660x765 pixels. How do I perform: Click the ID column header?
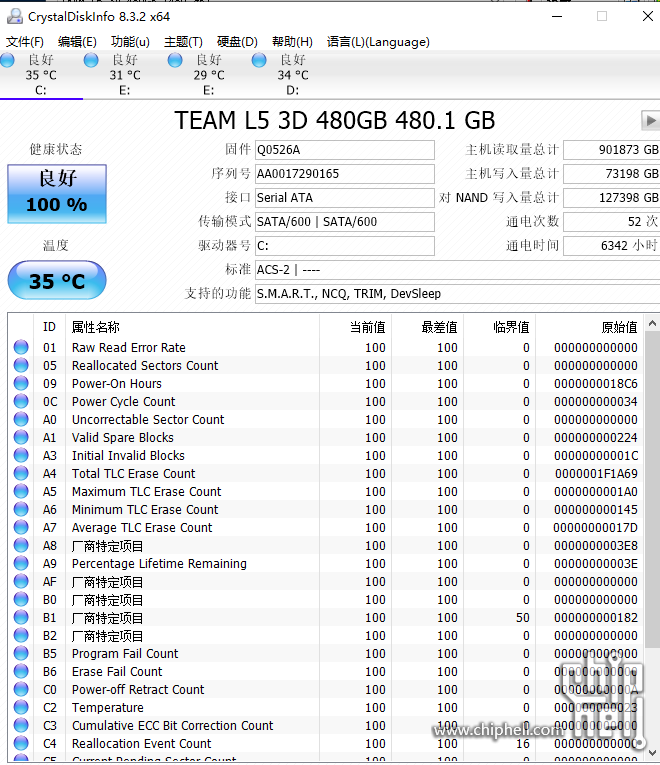tap(50, 326)
